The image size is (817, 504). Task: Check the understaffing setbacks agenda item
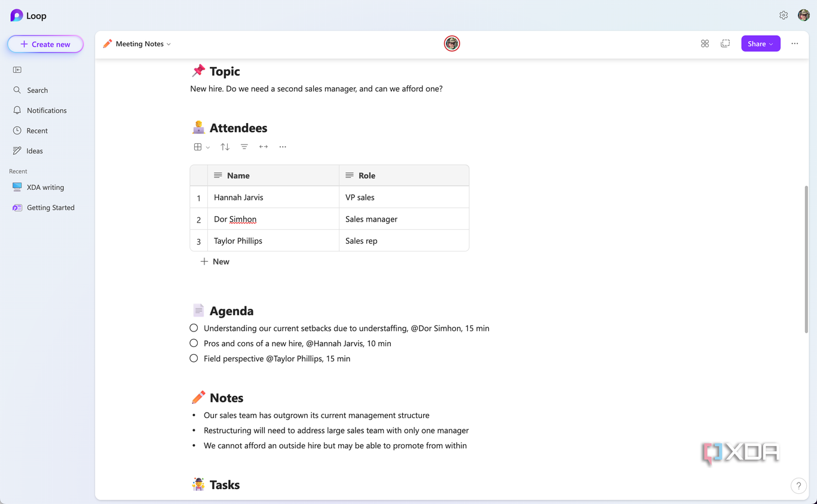[x=194, y=328]
